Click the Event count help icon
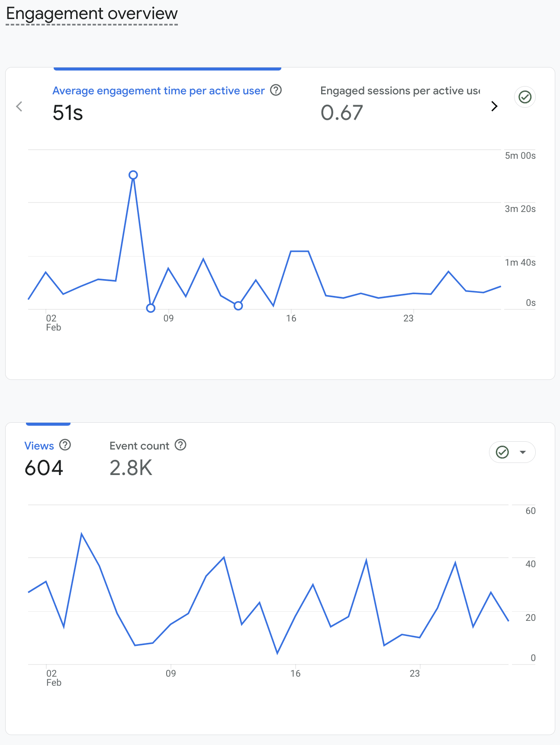This screenshot has height=745, width=560. coord(180,445)
